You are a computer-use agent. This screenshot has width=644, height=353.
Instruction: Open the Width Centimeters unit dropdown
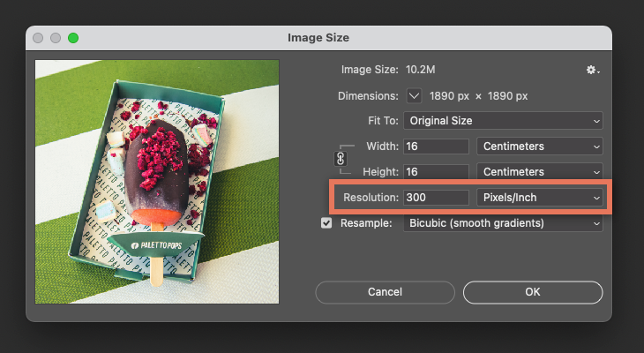tap(539, 146)
